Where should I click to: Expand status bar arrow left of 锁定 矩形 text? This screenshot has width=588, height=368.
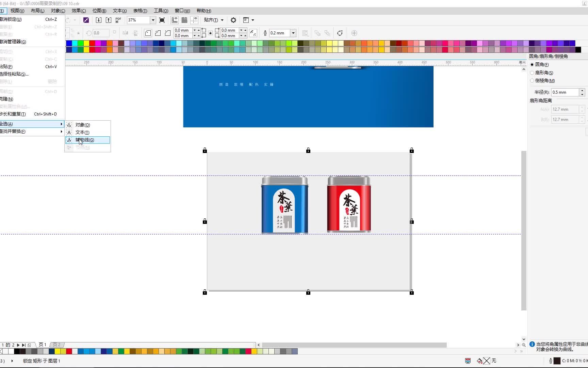pos(12,361)
